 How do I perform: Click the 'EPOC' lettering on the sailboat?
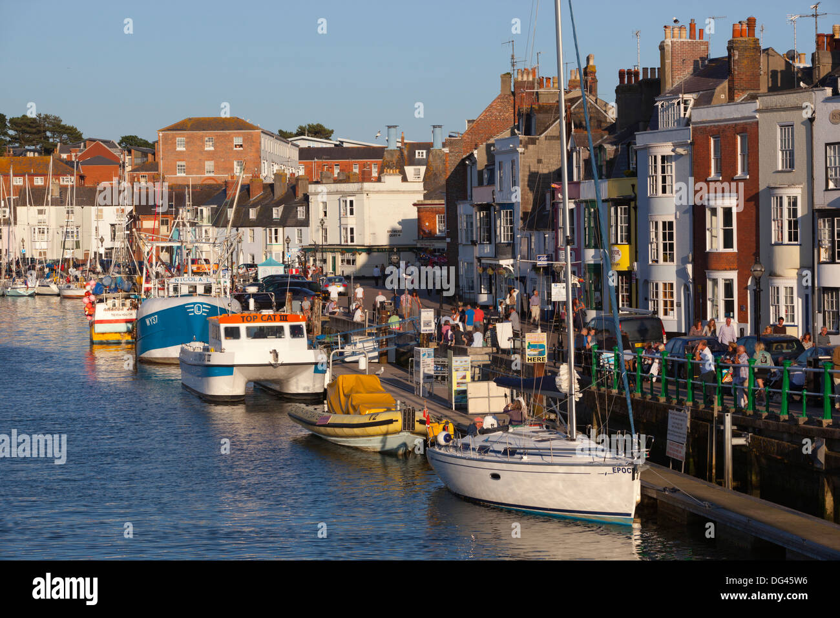pos(622,470)
